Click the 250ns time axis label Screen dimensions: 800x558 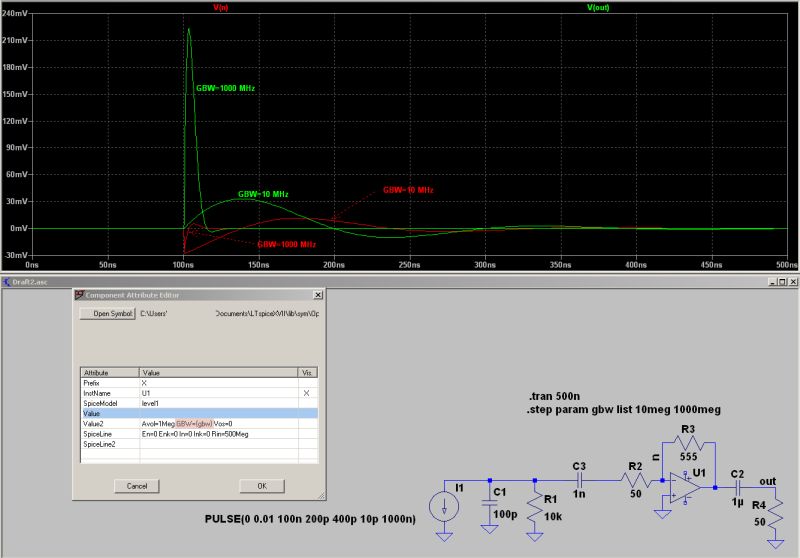409,265
